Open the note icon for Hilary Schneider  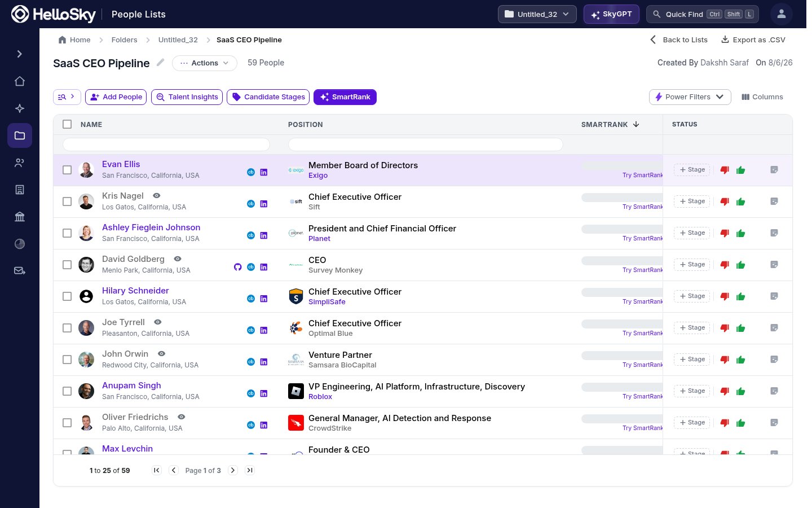click(x=774, y=296)
